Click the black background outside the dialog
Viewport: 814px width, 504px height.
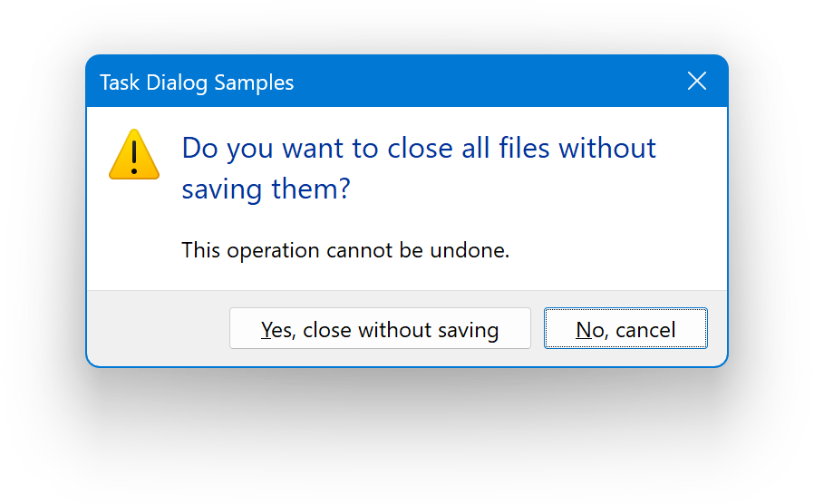point(408,435)
